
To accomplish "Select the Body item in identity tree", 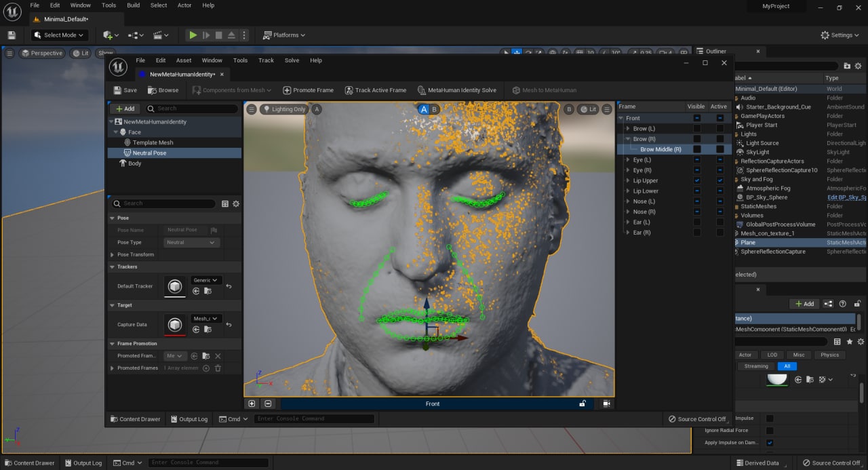I will tap(134, 163).
